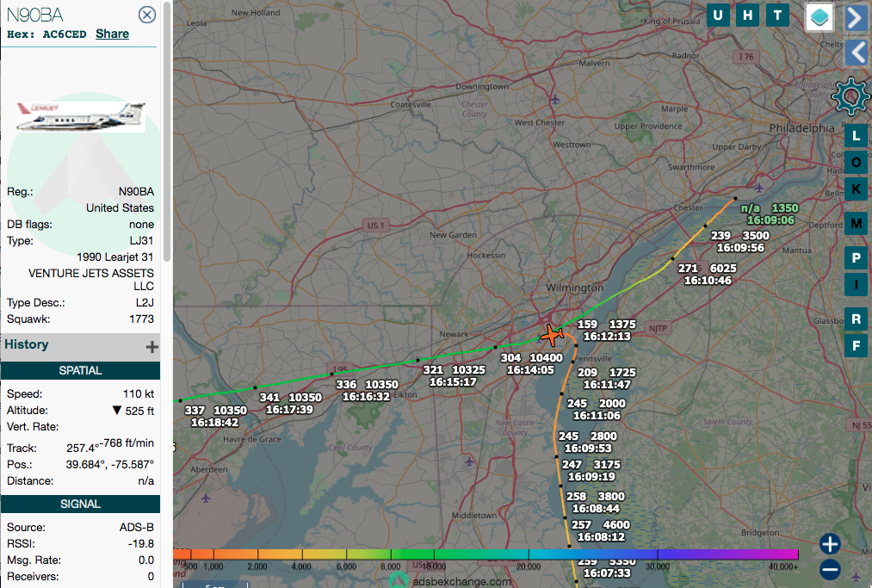Open the Share link for N90BA
The image size is (872, 588).
tap(113, 34)
